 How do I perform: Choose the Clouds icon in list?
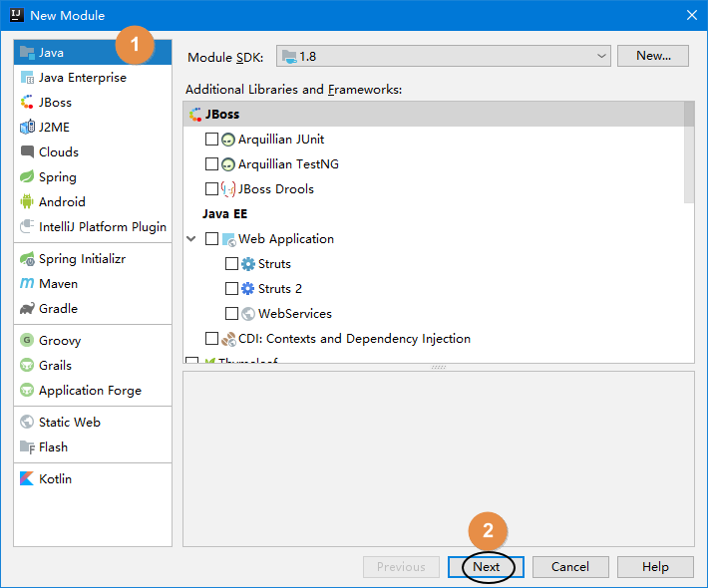(x=28, y=152)
